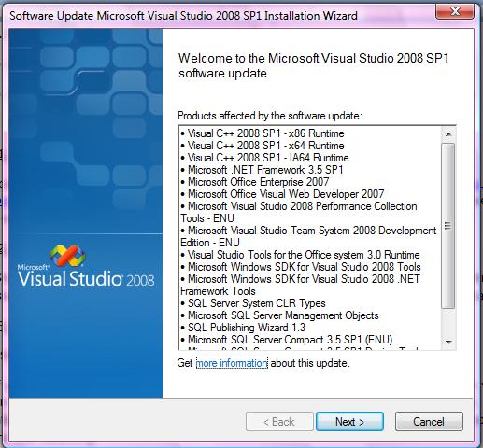Click the products list scroll up arrow
The height and width of the screenshot is (448, 483).
[x=448, y=134]
